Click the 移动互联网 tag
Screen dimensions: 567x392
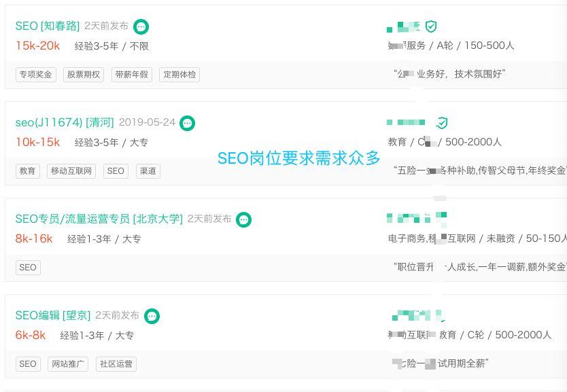coord(71,171)
